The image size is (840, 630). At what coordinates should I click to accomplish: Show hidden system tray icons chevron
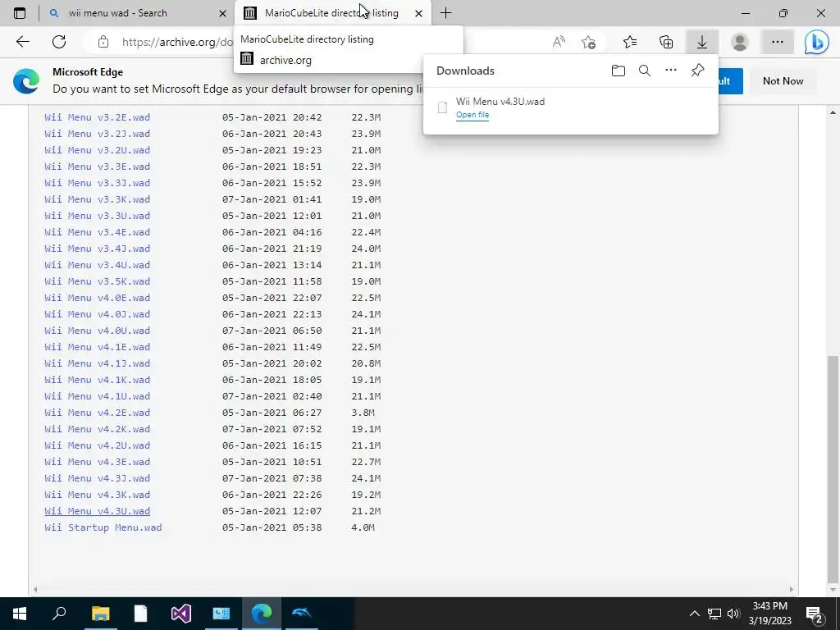click(694, 614)
